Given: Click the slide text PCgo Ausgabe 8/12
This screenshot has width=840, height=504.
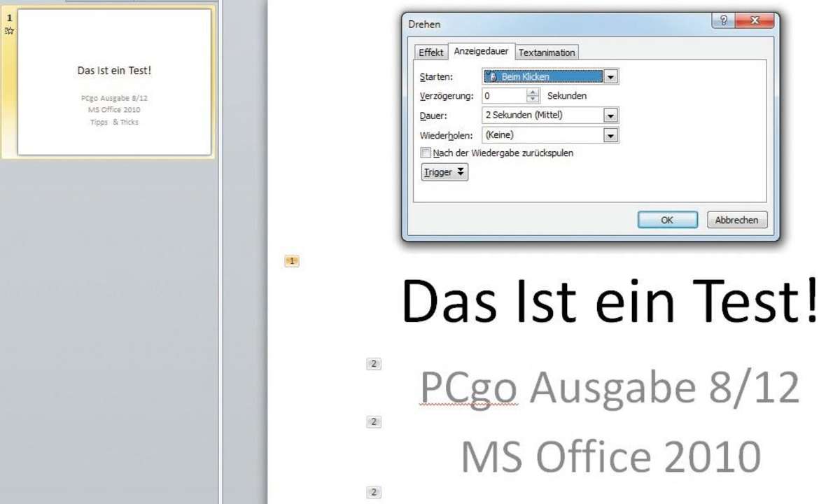Looking at the screenshot, I should click(x=609, y=387).
